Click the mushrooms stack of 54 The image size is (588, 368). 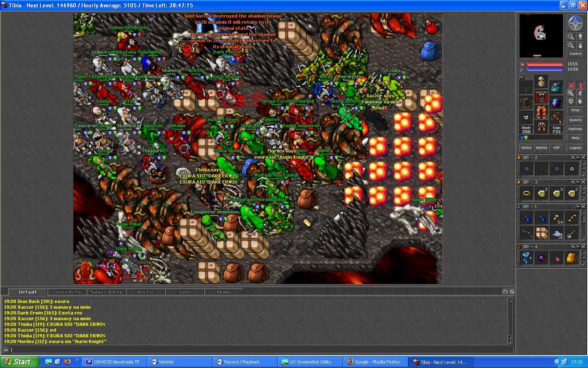coord(557,218)
